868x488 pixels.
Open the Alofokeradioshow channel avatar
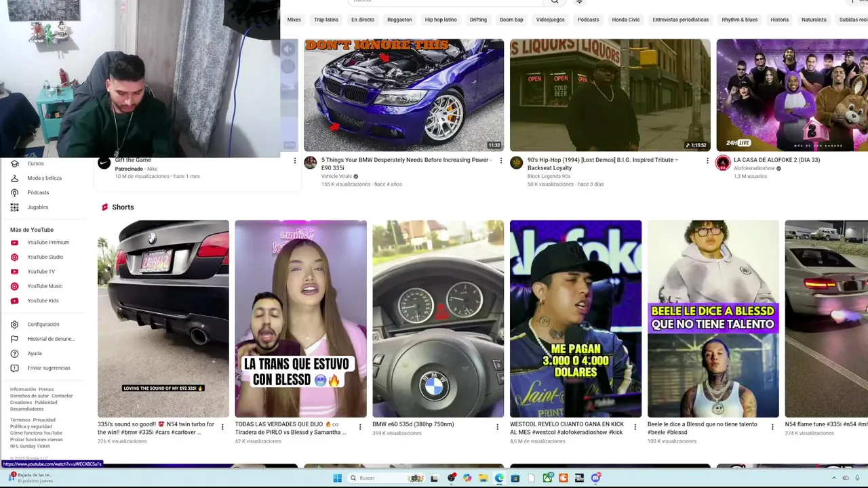click(723, 163)
